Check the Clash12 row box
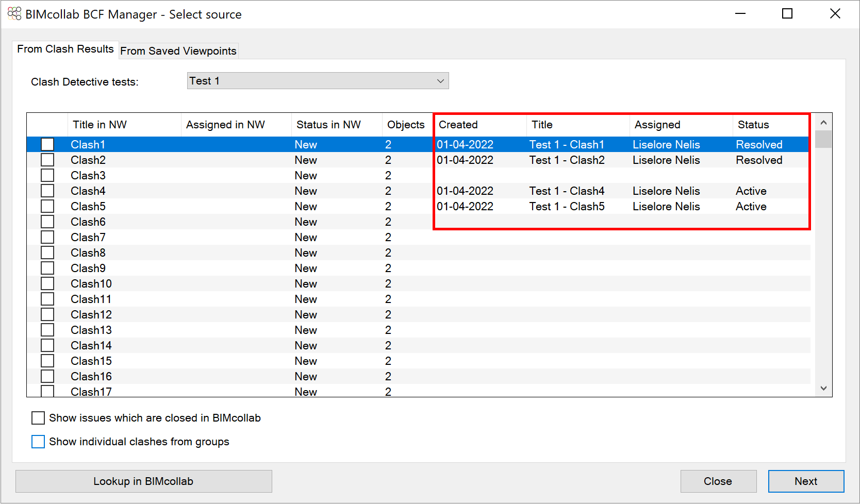860x504 pixels. pyautogui.click(x=47, y=314)
